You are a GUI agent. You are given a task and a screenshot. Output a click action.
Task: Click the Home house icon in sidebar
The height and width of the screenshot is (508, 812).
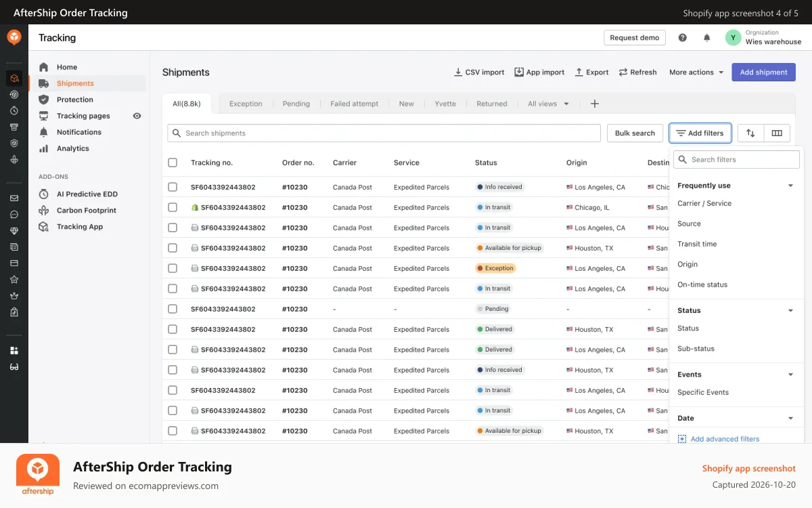[x=44, y=67]
